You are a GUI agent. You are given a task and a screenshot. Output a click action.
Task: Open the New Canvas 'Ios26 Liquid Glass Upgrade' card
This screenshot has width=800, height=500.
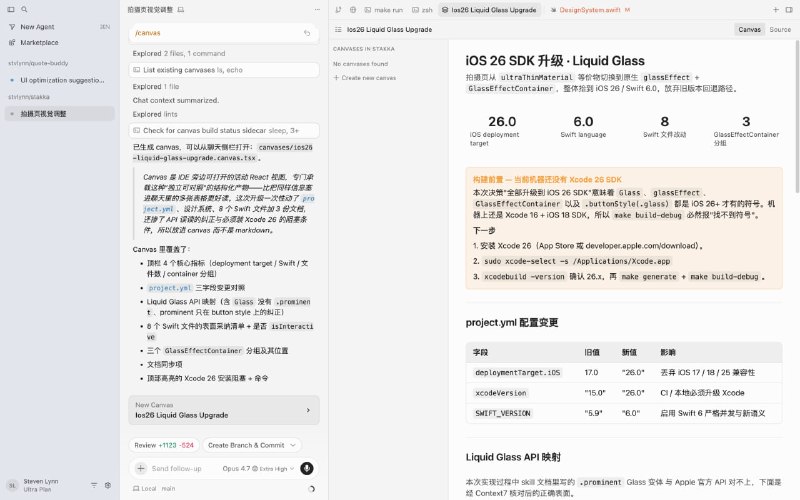click(224, 410)
